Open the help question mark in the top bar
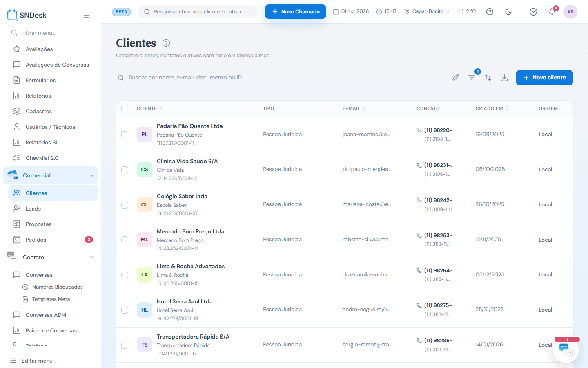588x368 pixels. point(490,12)
